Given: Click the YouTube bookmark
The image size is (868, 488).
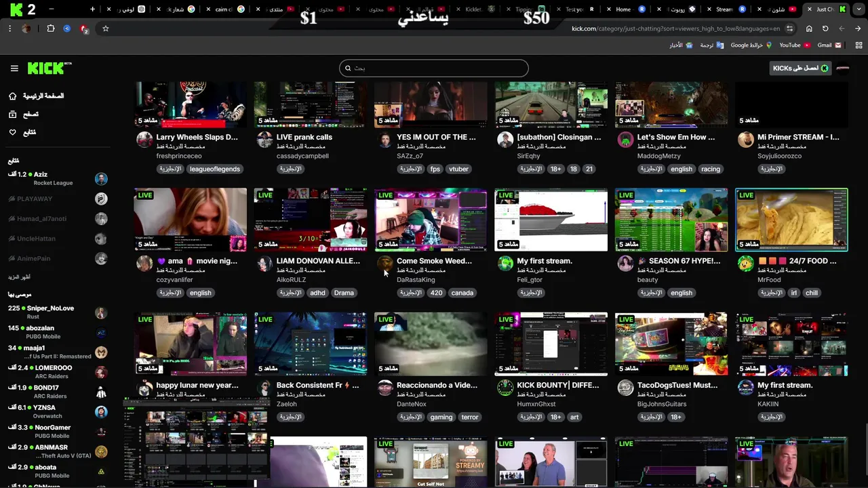Looking at the screenshot, I should point(794,45).
